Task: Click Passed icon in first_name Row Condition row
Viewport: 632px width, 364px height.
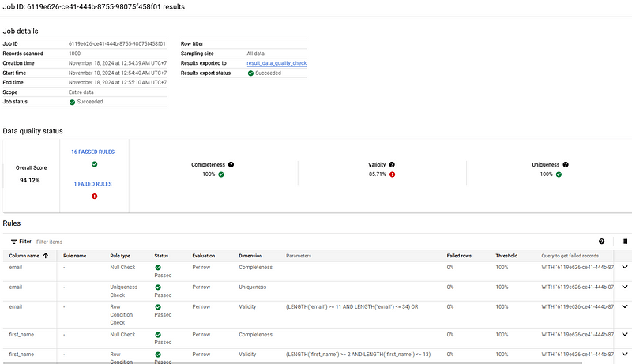Action: [x=158, y=355]
